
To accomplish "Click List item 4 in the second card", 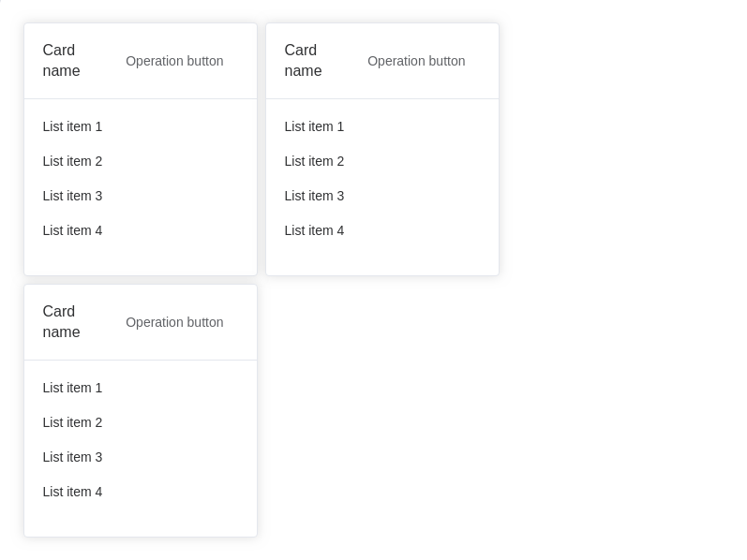I will coord(314,230).
